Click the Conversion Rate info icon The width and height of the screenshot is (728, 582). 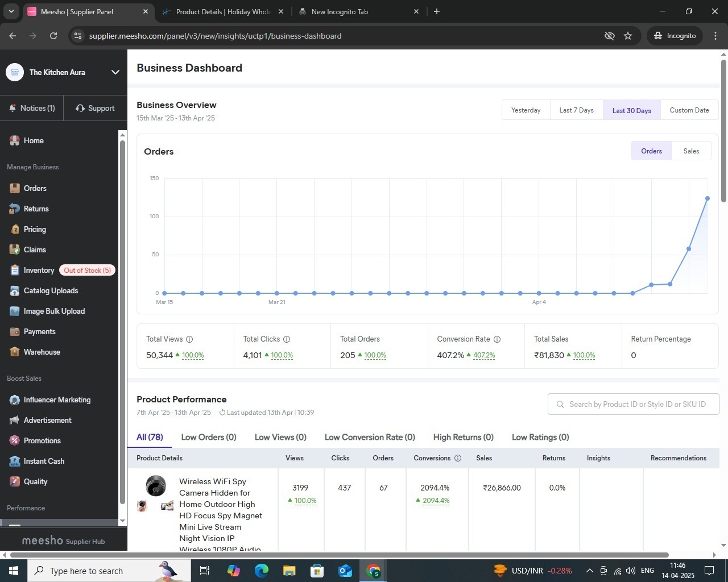(x=497, y=339)
